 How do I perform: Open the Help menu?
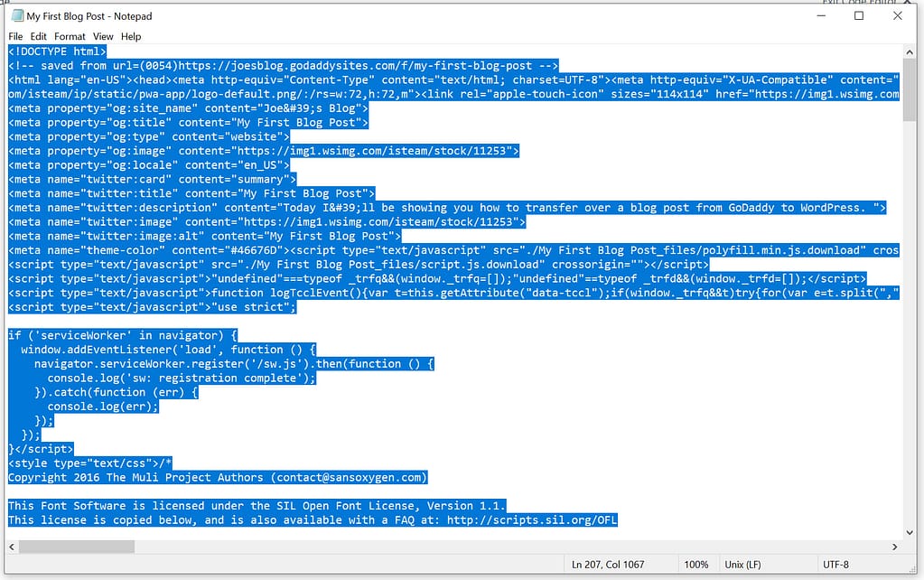click(x=131, y=36)
